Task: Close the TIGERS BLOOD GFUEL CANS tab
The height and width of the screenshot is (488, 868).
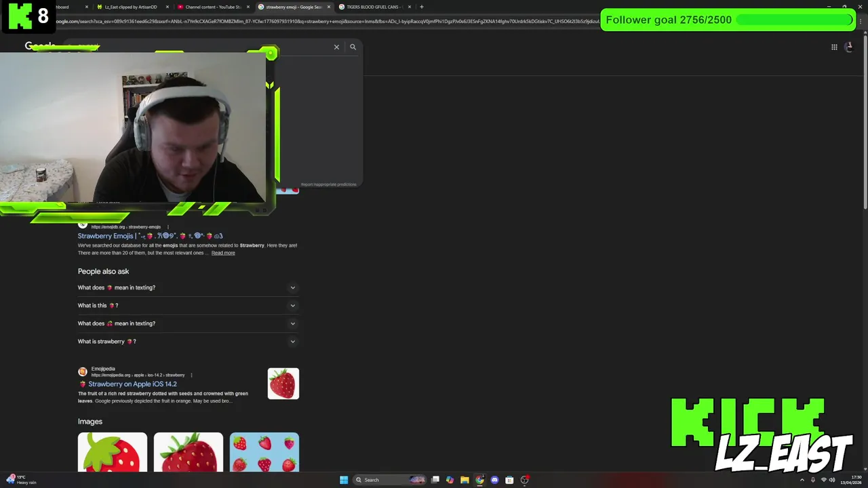Action: (x=410, y=7)
